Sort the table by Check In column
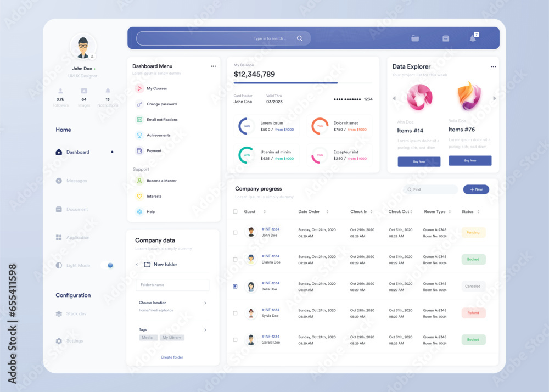Viewport: 549px width, 392px height. pos(372,212)
